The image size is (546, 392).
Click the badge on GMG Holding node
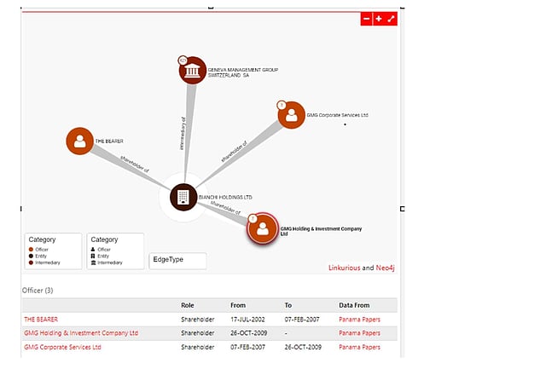coord(253,218)
